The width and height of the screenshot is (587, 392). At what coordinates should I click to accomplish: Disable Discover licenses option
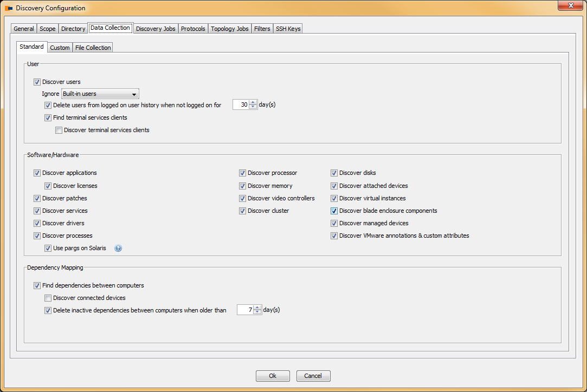tap(48, 186)
